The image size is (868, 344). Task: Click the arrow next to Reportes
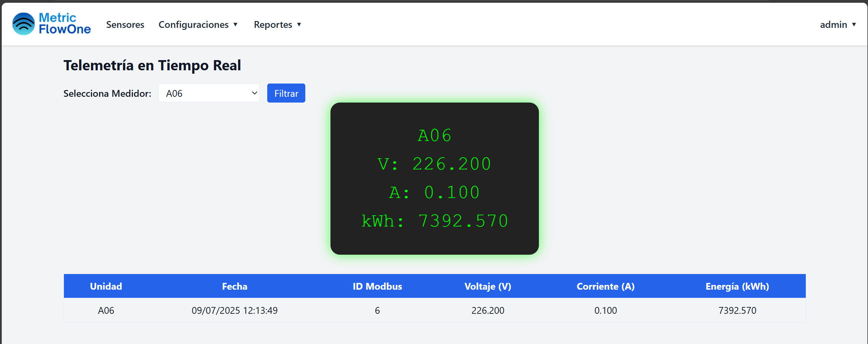click(299, 24)
